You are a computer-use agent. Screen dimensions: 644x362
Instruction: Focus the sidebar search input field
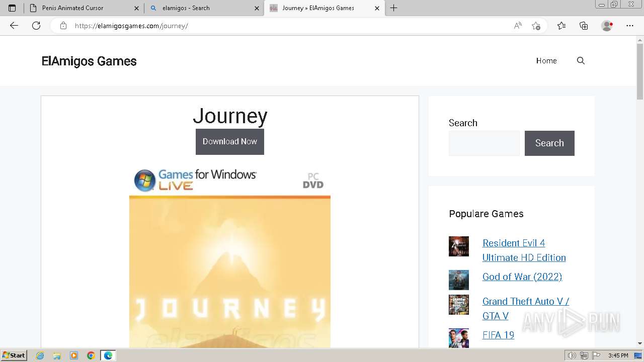(x=484, y=143)
